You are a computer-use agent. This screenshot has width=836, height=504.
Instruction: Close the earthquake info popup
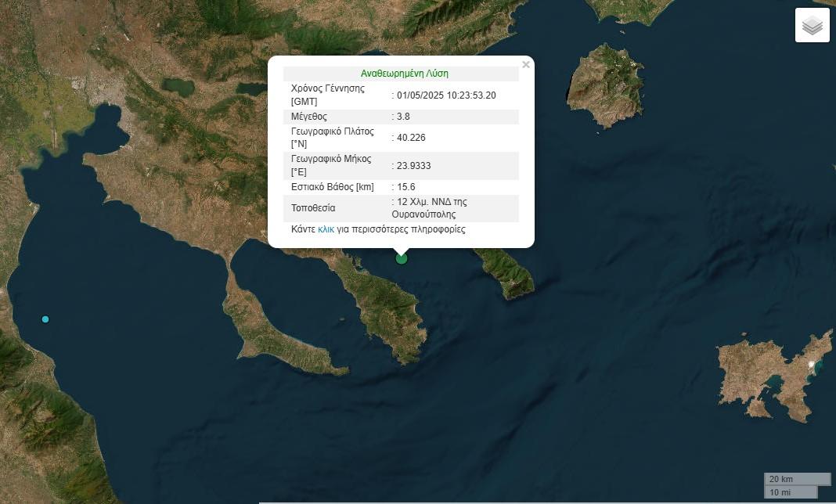click(x=526, y=65)
